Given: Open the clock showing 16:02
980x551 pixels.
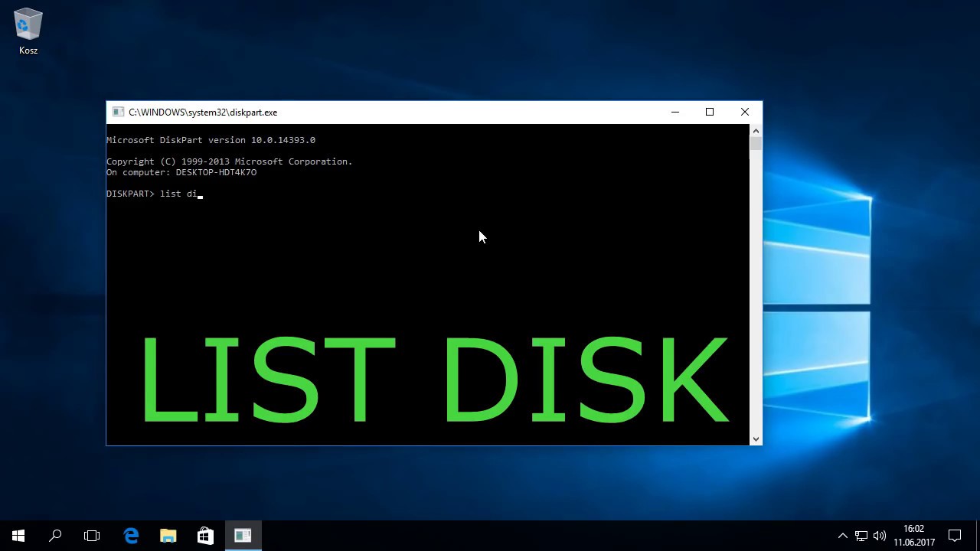Looking at the screenshot, I should [x=914, y=536].
